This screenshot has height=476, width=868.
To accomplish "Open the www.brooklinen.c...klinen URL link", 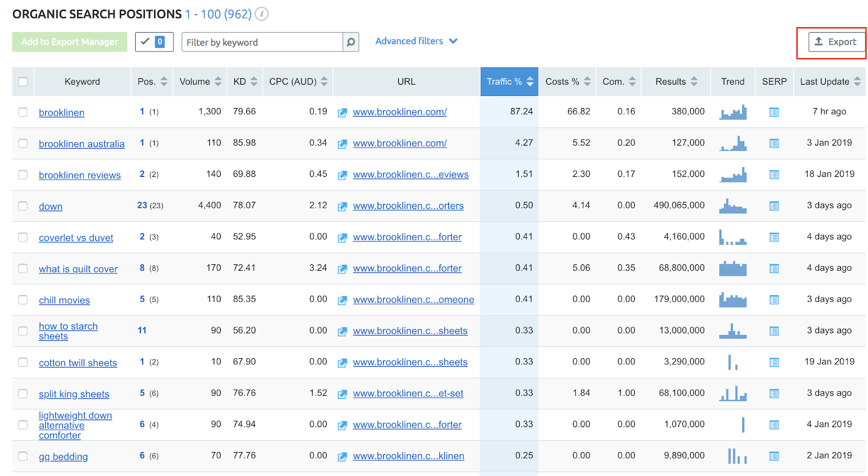I will (409, 456).
